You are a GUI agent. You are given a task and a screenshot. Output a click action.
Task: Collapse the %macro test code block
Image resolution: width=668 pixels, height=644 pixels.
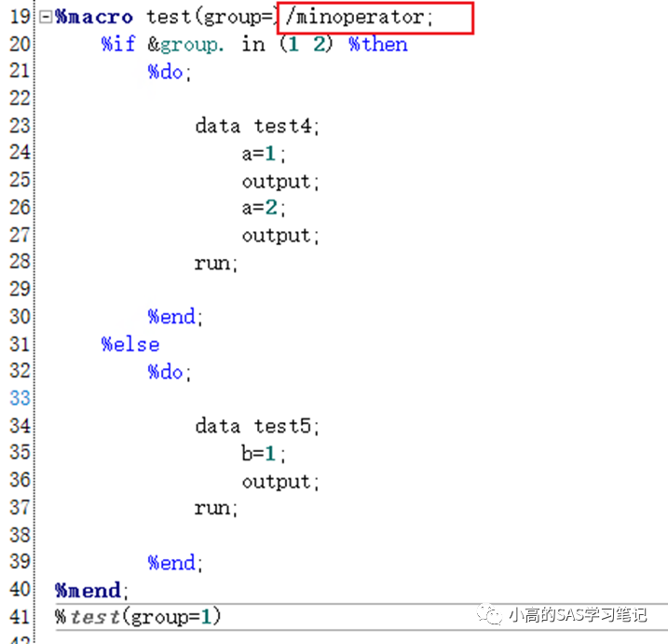coord(45,17)
